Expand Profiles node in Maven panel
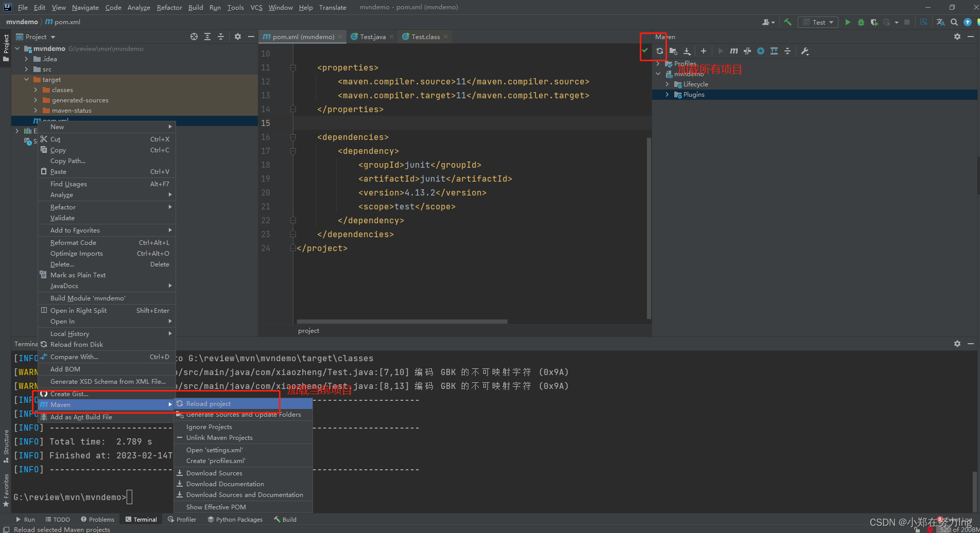This screenshot has width=980, height=533. tap(658, 64)
